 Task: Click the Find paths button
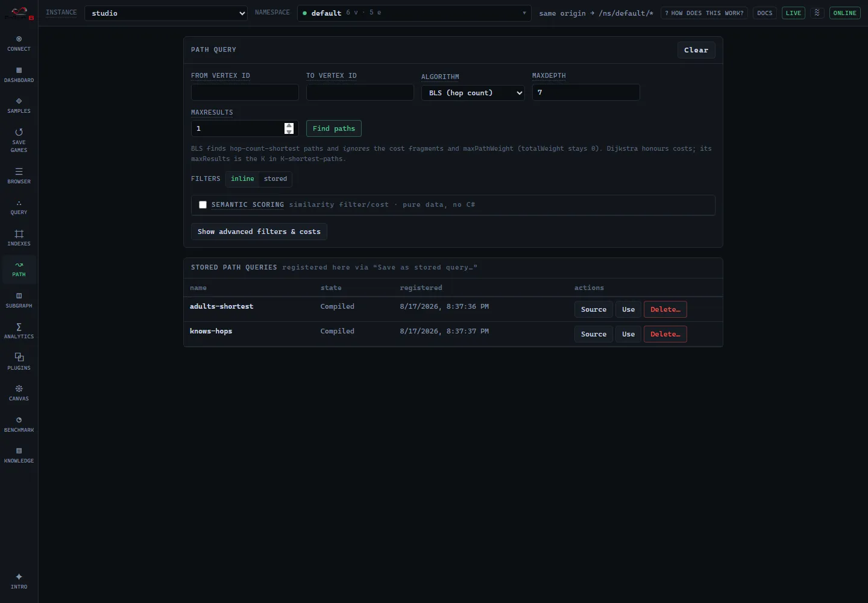(x=334, y=128)
